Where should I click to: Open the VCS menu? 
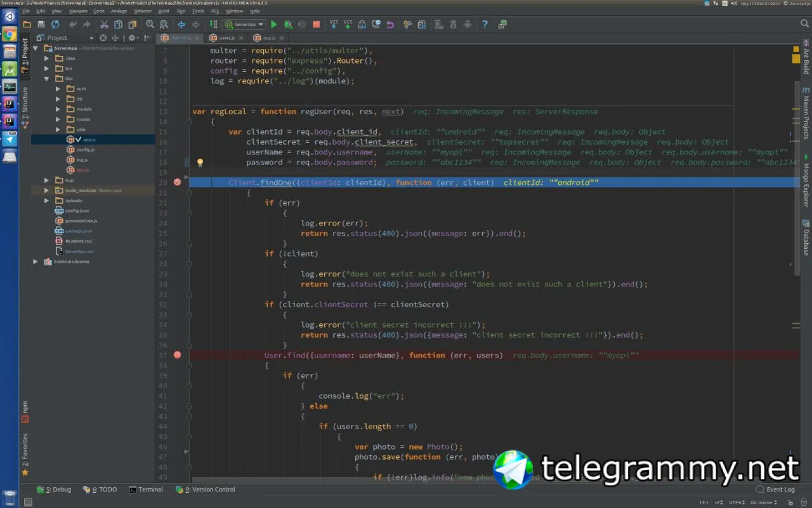(215, 11)
